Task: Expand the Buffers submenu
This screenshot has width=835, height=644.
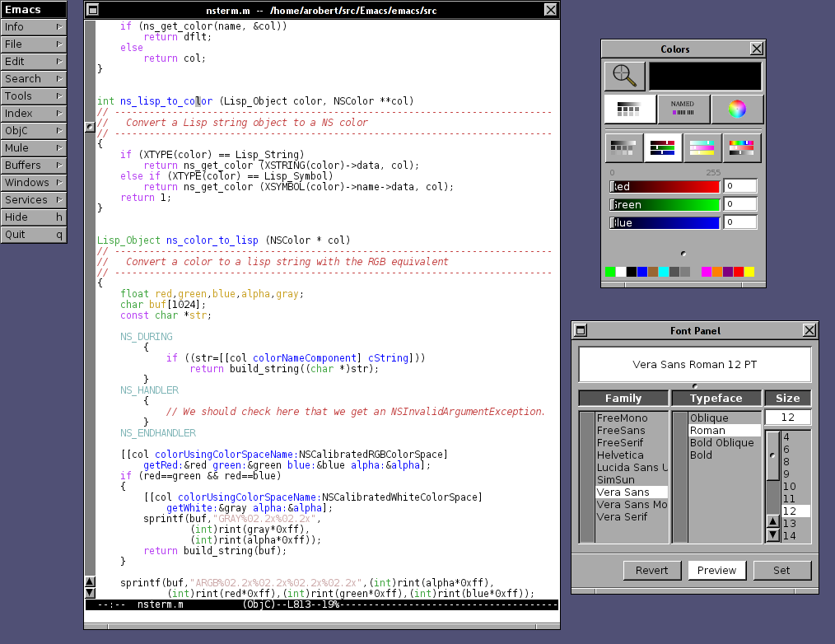Action: tap(33, 166)
